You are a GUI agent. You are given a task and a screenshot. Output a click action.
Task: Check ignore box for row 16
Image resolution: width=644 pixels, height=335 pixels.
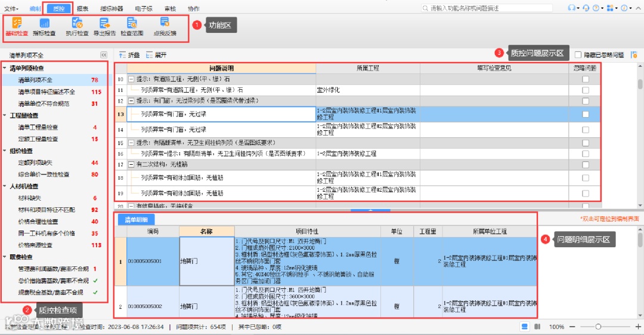coord(586,153)
